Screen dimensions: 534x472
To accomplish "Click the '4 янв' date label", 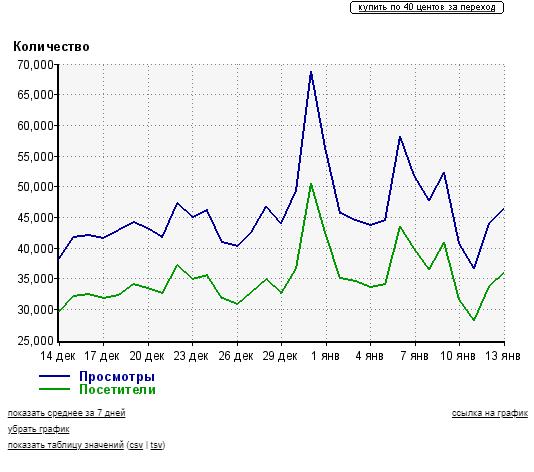I will click(370, 356).
